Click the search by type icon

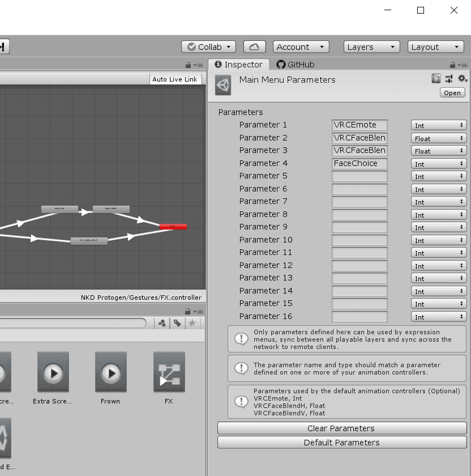[x=162, y=323]
